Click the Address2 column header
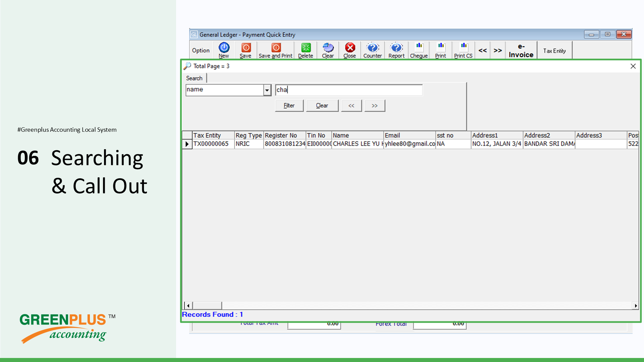The height and width of the screenshot is (362, 644). click(x=549, y=135)
